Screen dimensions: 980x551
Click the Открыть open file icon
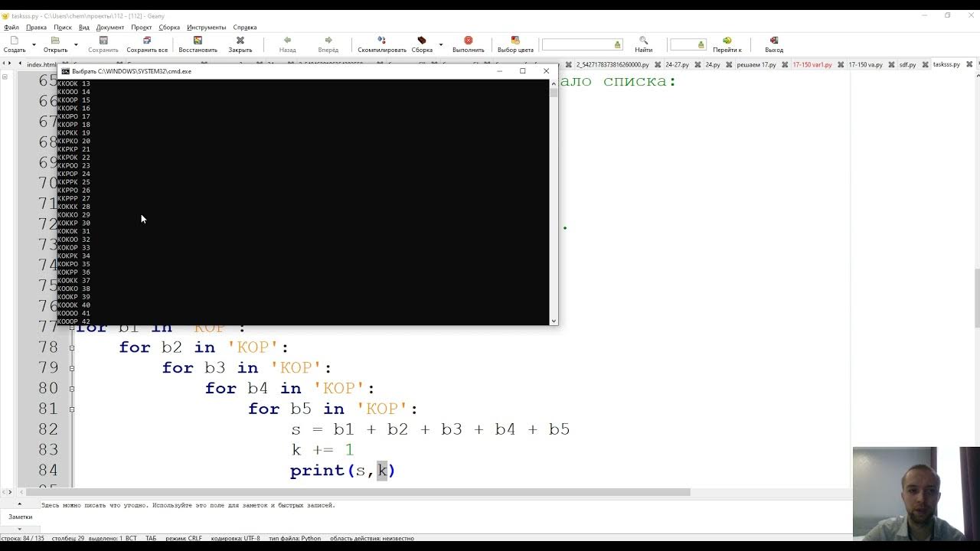point(55,41)
